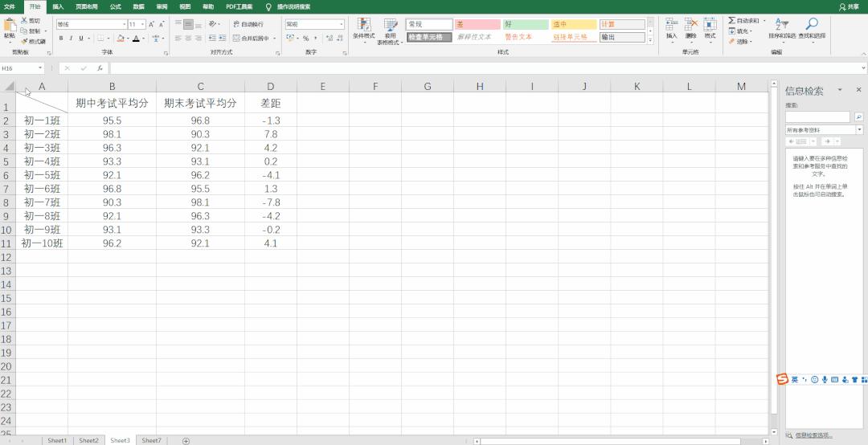Expand the cell styles gallery
868x445 pixels.
[650, 40]
